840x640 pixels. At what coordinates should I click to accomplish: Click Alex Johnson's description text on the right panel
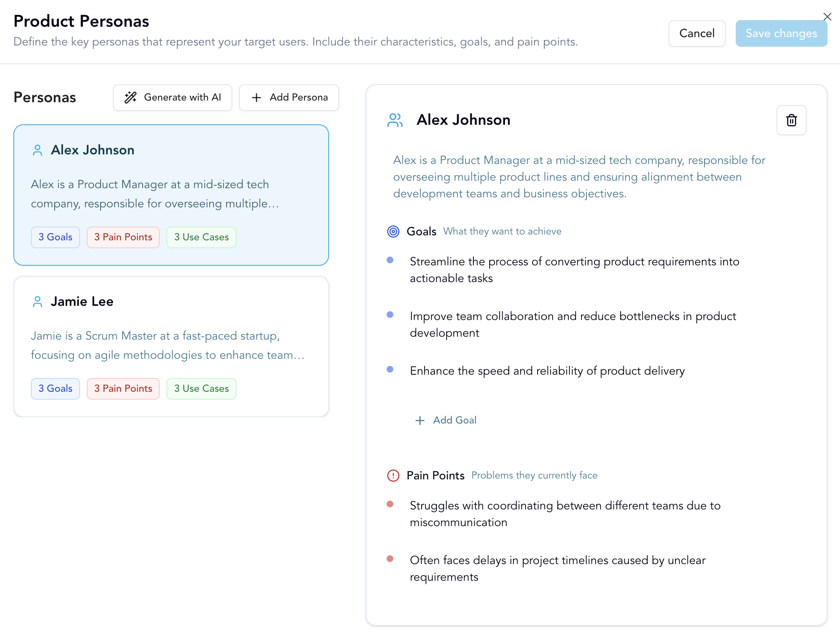[x=578, y=176]
